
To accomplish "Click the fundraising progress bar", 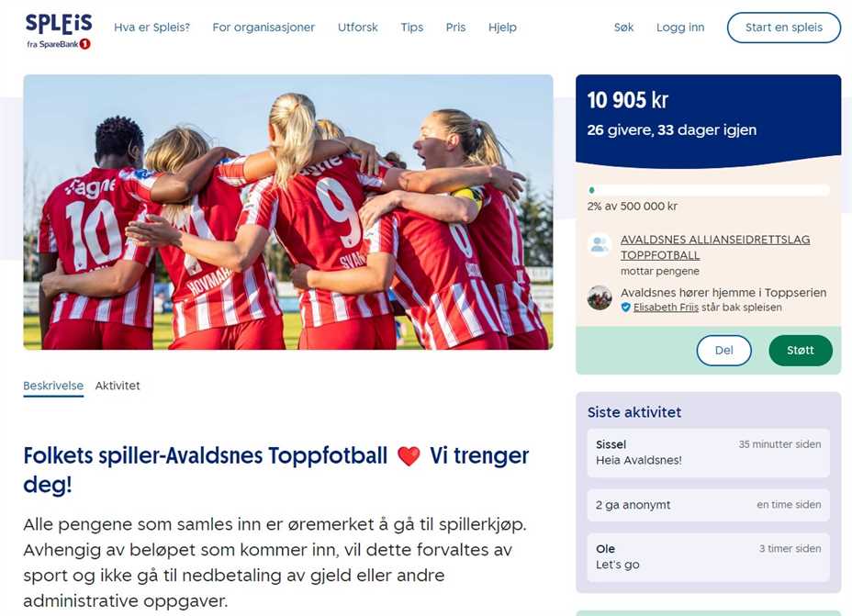I will tap(709, 190).
